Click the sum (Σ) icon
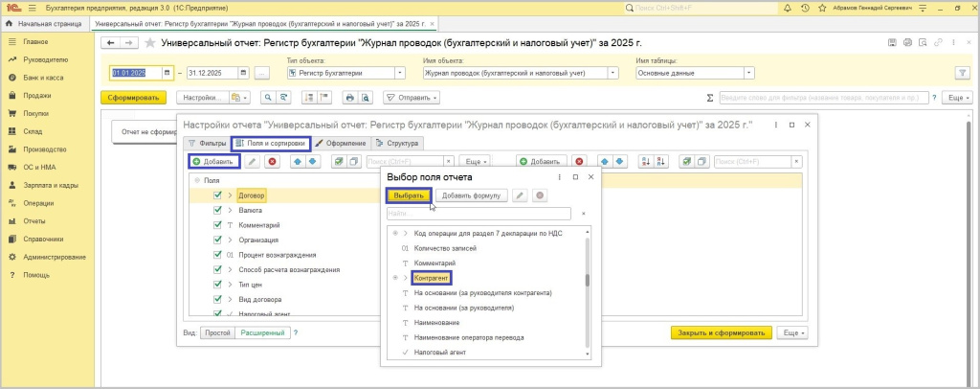Image resolution: width=980 pixels, height=389 pixels. (709, 98)
